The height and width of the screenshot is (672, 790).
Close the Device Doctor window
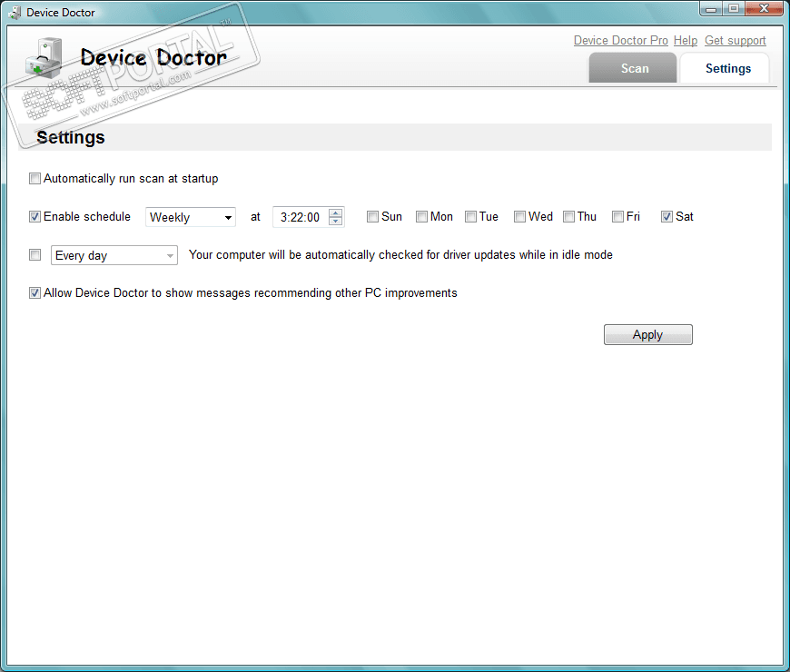point(765,8)
